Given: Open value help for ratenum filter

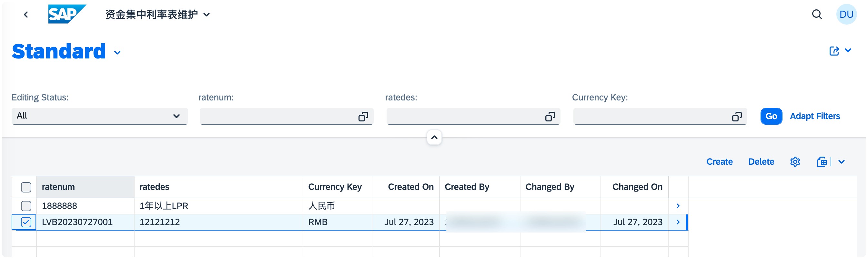Looking at the screenshot, I should coord(363,117).
